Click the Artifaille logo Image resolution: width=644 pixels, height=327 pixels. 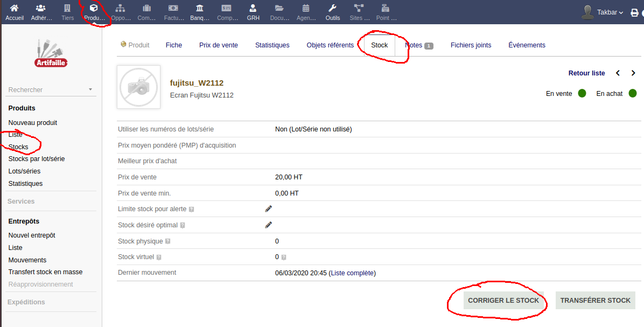(51, 53)
